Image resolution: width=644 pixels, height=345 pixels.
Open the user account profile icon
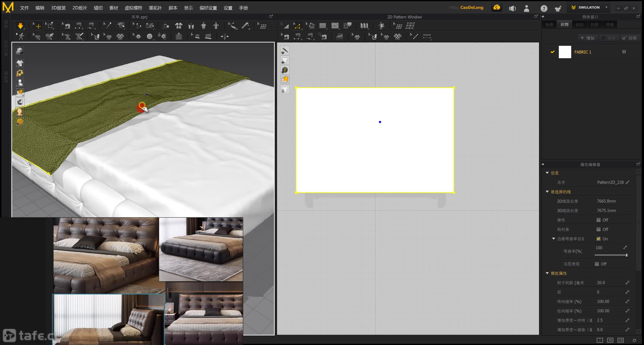click(527, 8)
